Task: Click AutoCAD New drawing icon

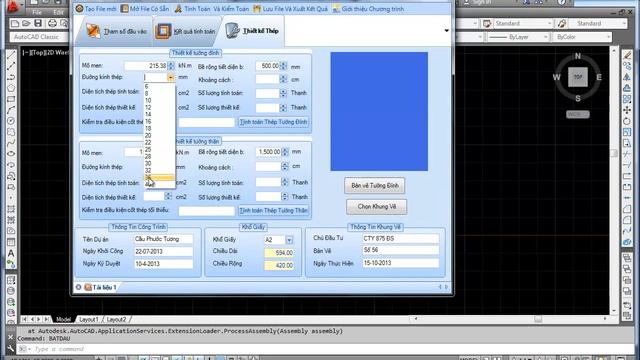Action: pos(15,23)
